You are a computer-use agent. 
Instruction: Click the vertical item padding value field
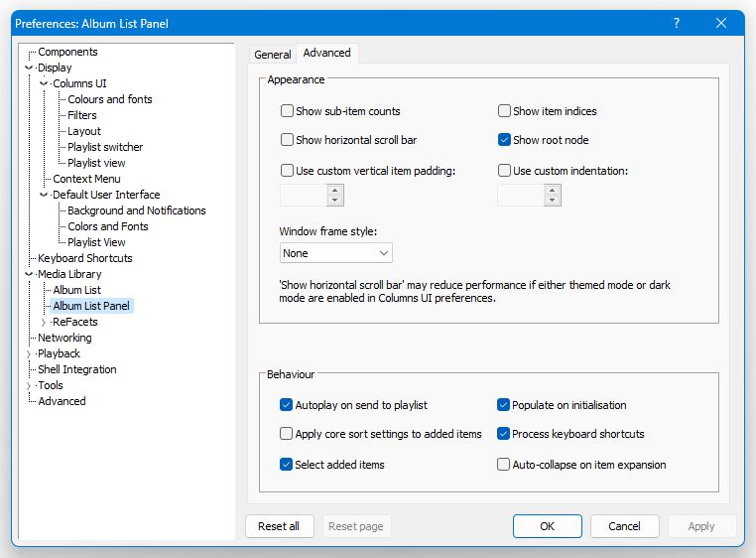pyautogui.click(x=304, y=195)
